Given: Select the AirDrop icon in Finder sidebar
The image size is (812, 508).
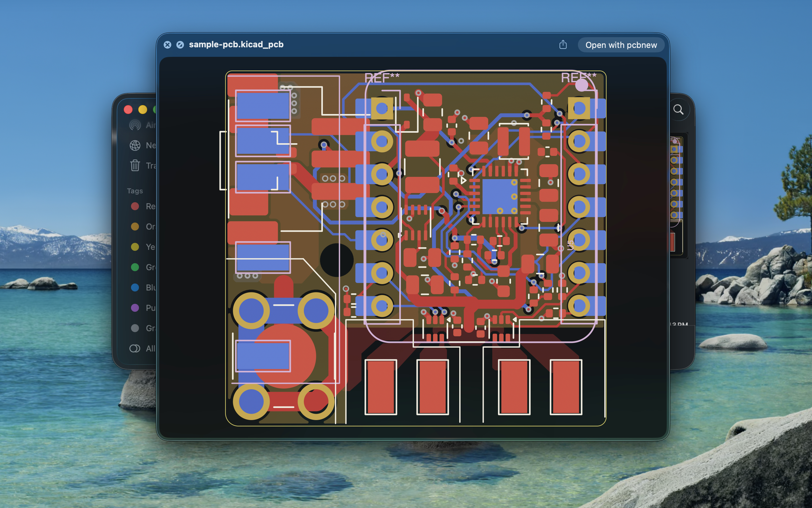Looking at the screenshot, I should pos(135,125).
